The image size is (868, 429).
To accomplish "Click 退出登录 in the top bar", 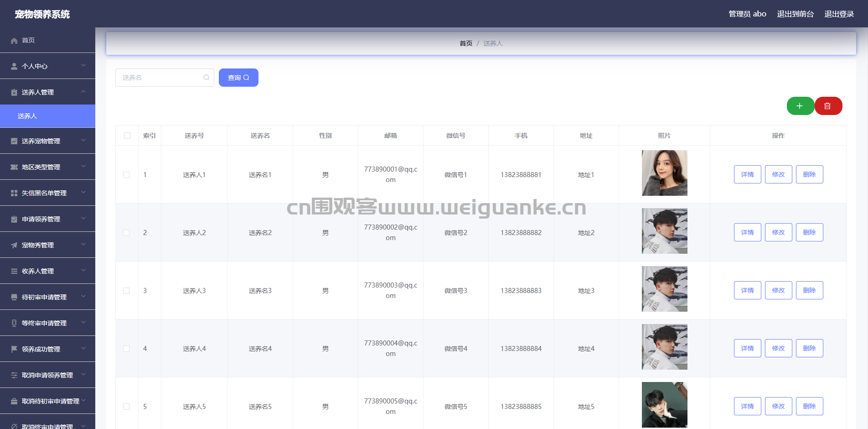I will coord(839,14).
